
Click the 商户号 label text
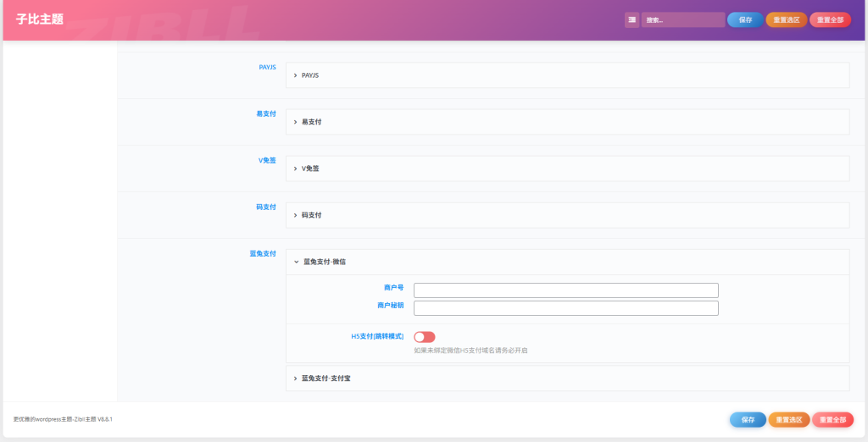point(393,288)
